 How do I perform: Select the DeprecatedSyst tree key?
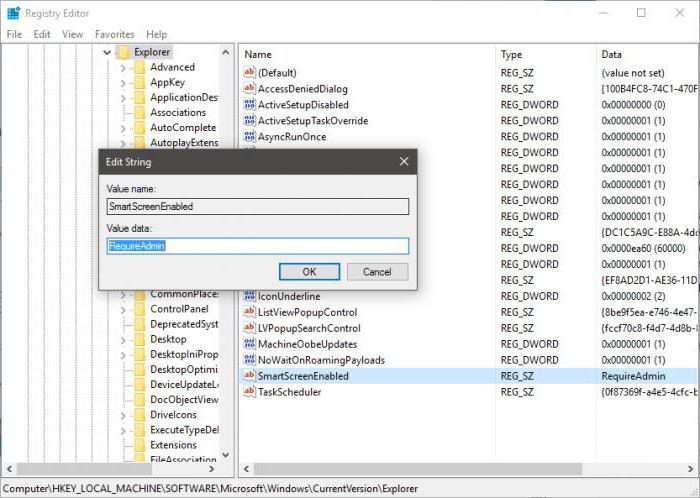point(184,324)
